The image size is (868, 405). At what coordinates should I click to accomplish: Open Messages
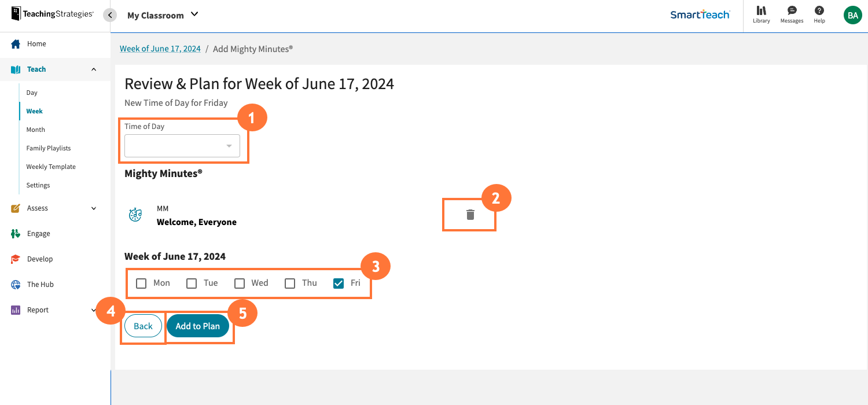[791, 14]
